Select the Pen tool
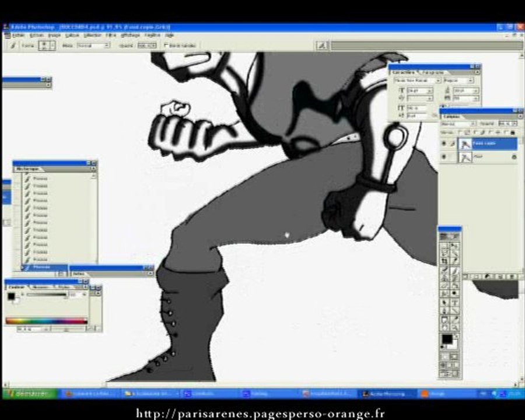The width and height of the screenshot is (525, 420). point(444,311)
